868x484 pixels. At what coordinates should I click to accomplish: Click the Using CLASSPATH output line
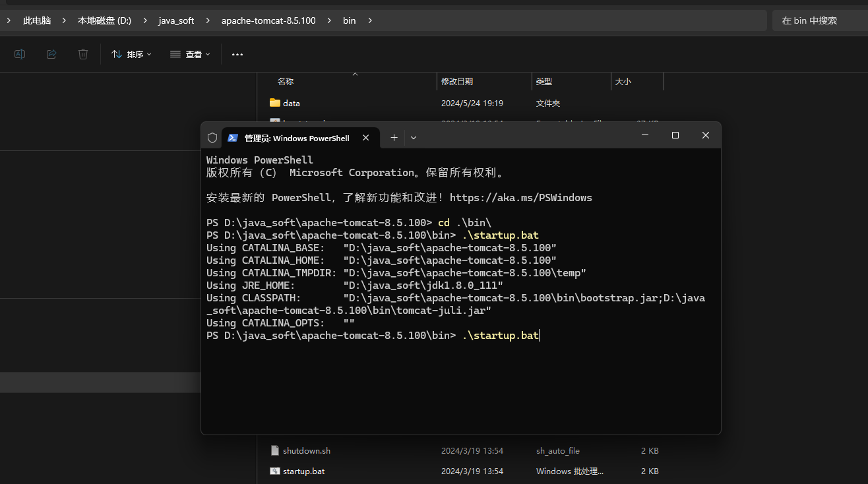(456, 304)
